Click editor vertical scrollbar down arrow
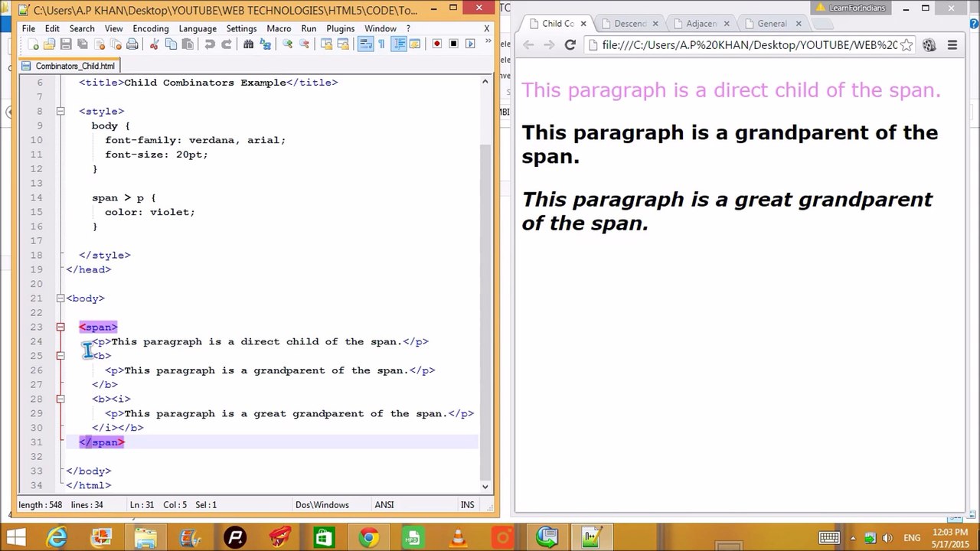Image resolution: width=980 pixels, height=551 pixels. tap(485, 486)
